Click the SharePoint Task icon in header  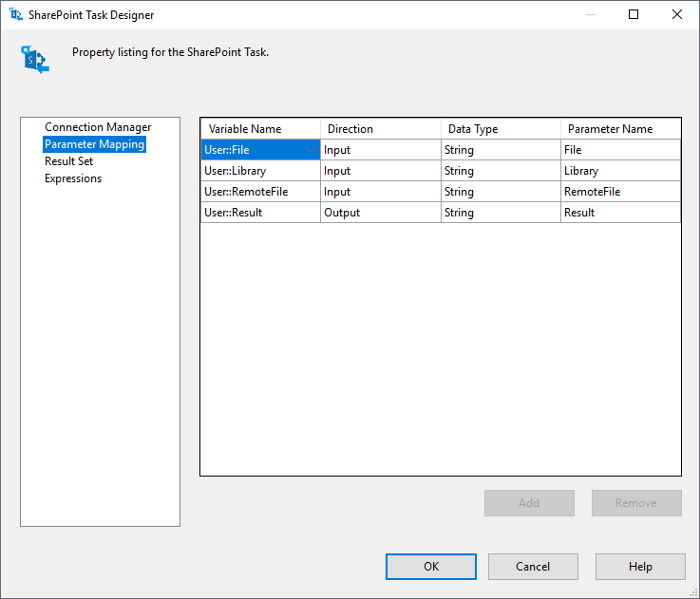35,59
